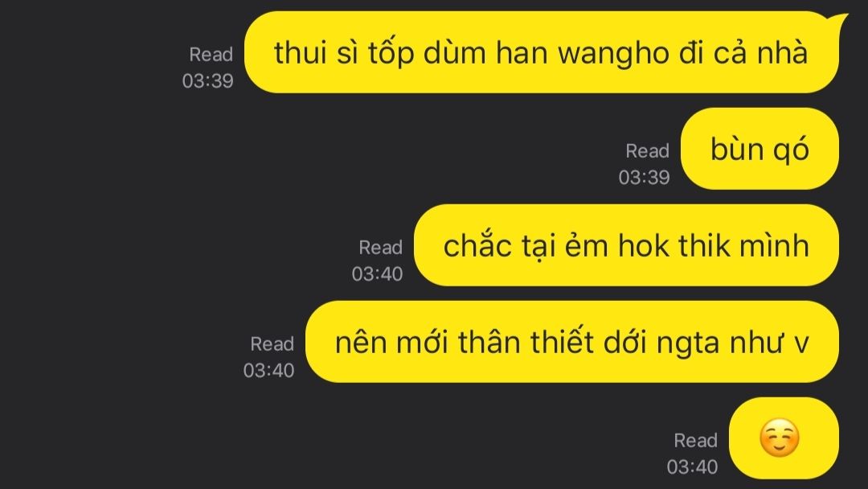Click the 03:40 timestamp beside the emoji bubble
This screenshot has width=868, height=489.
tap(692, 466)
